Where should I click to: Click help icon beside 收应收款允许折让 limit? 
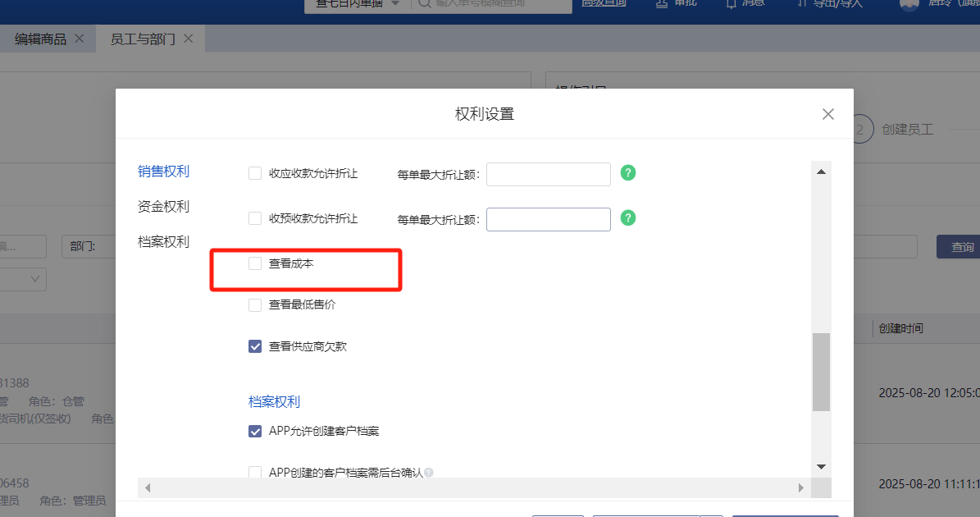(628, 173)
